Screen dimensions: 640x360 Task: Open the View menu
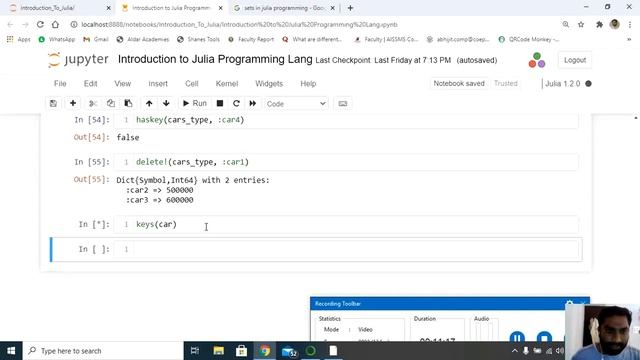(x=122, y=84)
